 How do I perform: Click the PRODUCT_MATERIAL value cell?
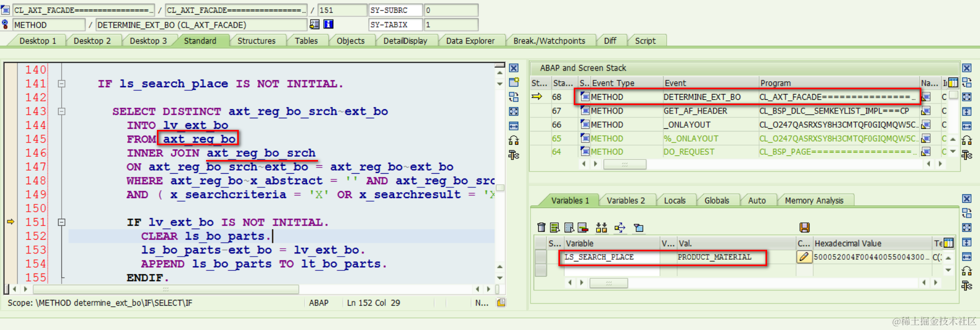tap(735, 257)
